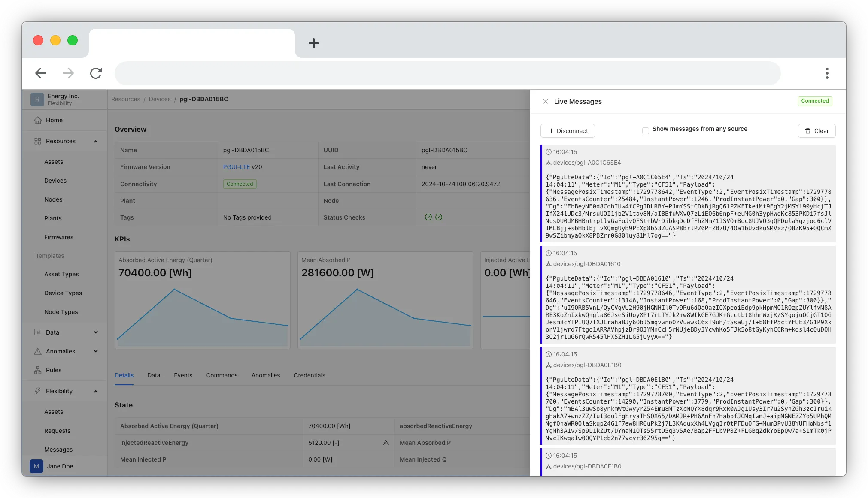Switch to the Commands tab
Screen dimensions: 868x498
(x=222, y=375)
